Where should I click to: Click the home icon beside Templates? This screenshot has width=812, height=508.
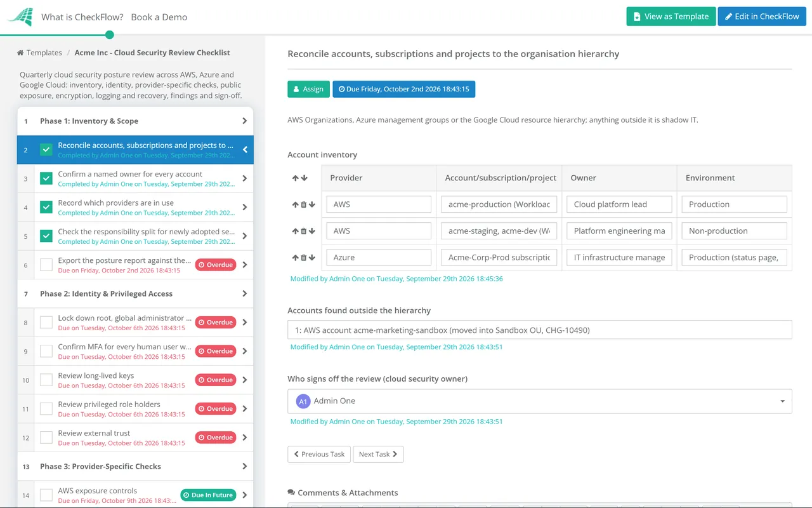pyautogui.click(x=20, y=53)
